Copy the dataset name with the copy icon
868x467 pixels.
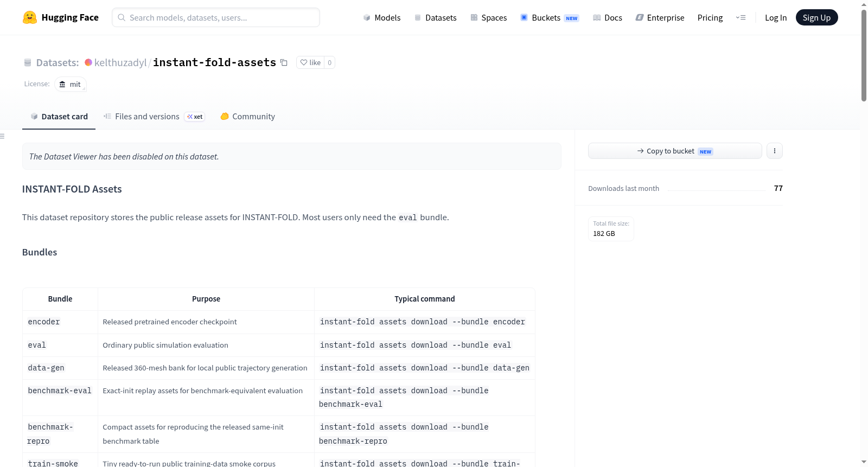coord(284,62)
